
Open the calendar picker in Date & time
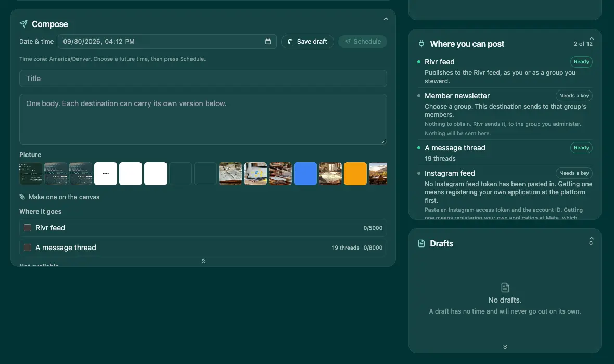click(x=268, y=42)
